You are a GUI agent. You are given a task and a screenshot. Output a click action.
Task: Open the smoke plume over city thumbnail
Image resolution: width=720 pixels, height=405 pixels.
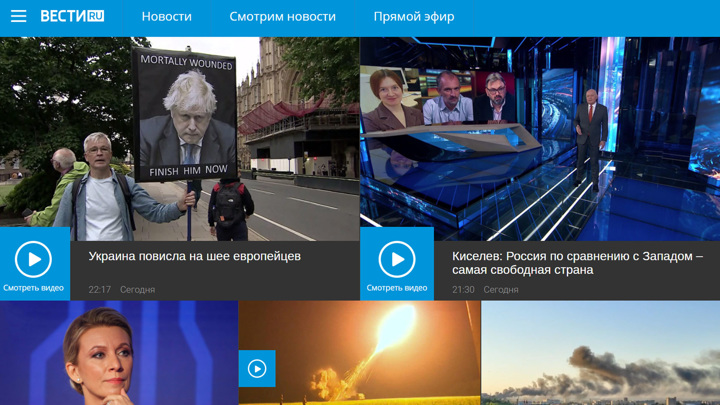point(600,355)
